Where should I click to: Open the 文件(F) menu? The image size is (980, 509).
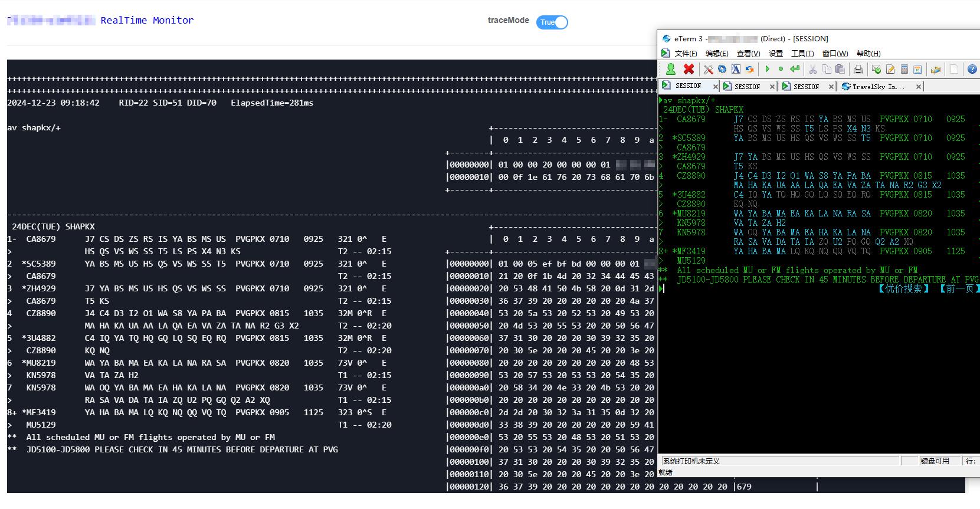(685, 54)
